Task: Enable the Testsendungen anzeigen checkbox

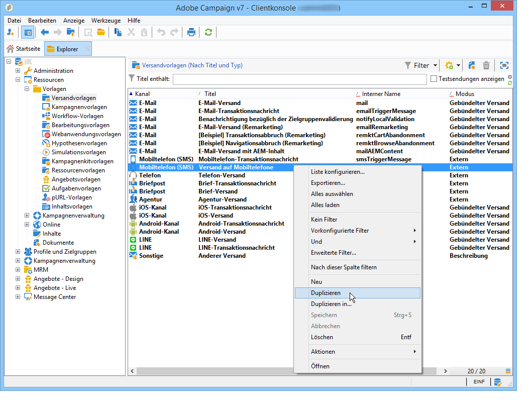Action: (x=434, y=79)
